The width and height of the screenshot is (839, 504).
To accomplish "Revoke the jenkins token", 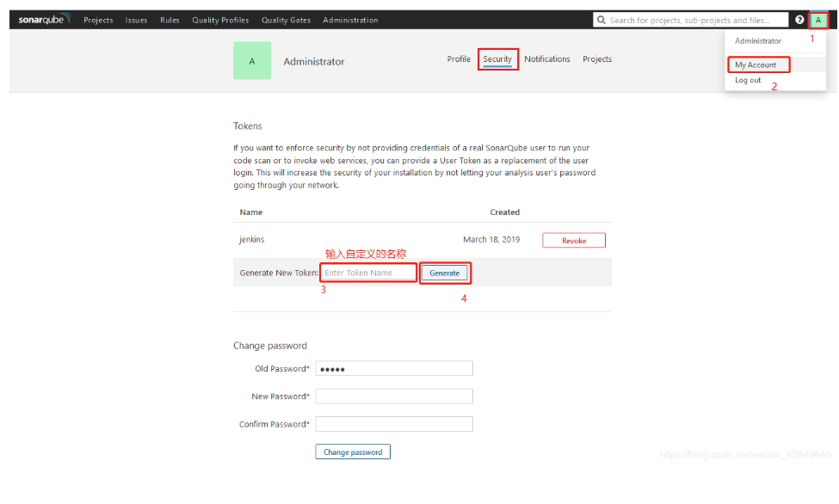I will pos(574,240).
